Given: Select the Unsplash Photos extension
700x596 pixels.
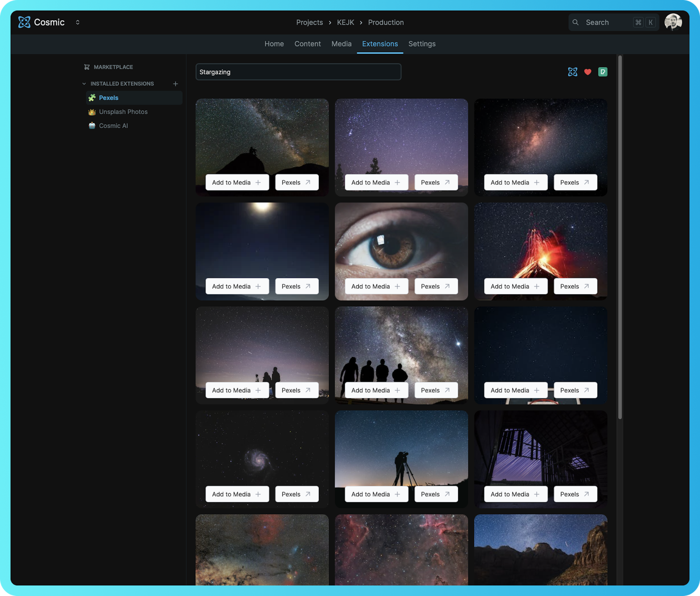Looking at the screenshot, I should click(123, 112).
